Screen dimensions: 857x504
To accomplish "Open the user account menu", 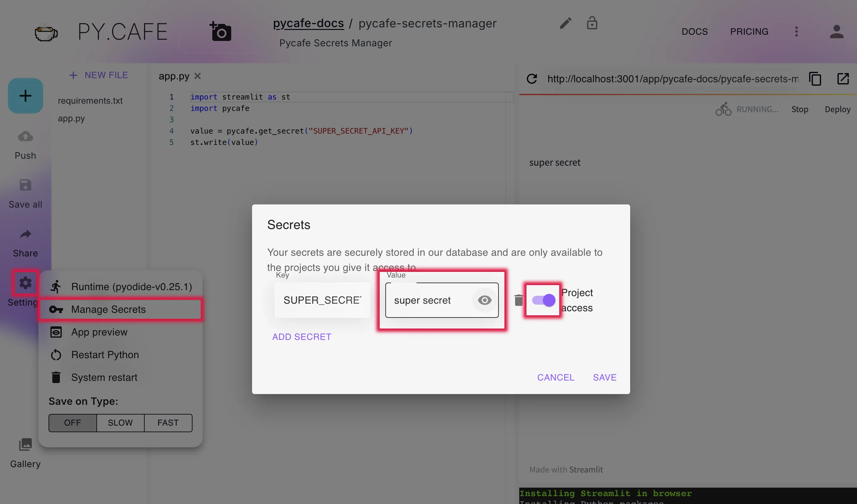I will pos(836,31).
